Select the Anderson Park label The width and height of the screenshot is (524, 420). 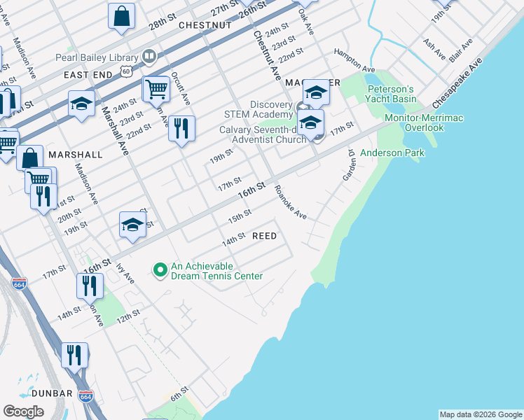coord(392,153)
